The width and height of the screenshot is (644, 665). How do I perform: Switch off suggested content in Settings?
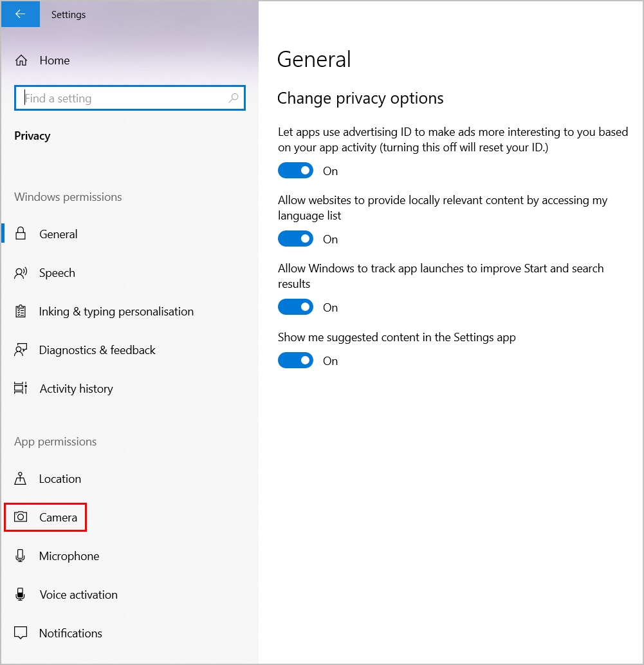295,361
